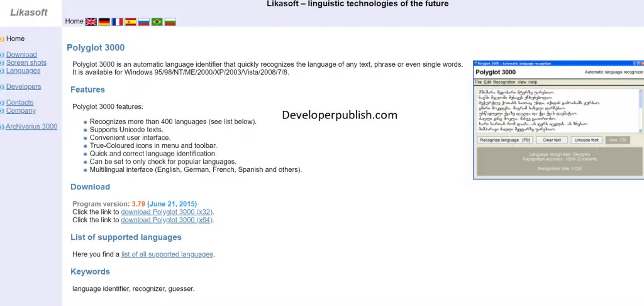Select the English (UK) flag icon

tap(91, 22)
